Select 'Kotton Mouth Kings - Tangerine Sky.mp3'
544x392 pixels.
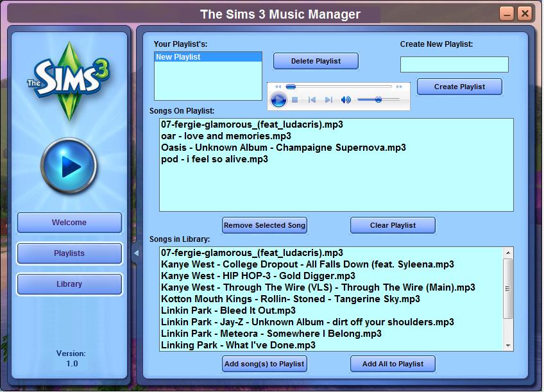click(331, 299)
